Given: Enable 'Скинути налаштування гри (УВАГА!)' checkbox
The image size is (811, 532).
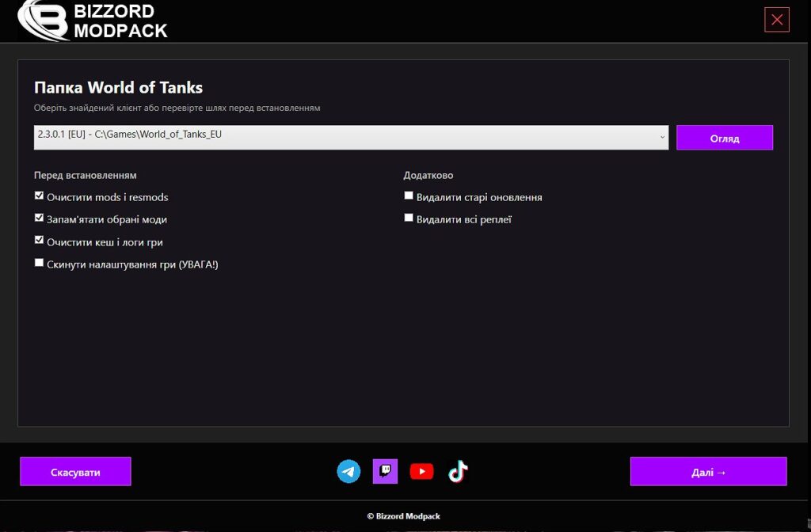Looking at the screenshot, I should coord(39,263).
